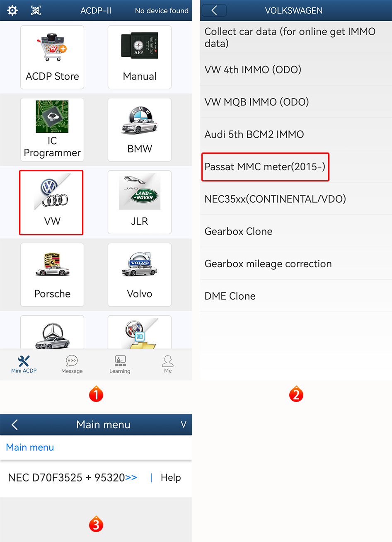
Task: Go to the Me profile tab
Action: (168, 365)
